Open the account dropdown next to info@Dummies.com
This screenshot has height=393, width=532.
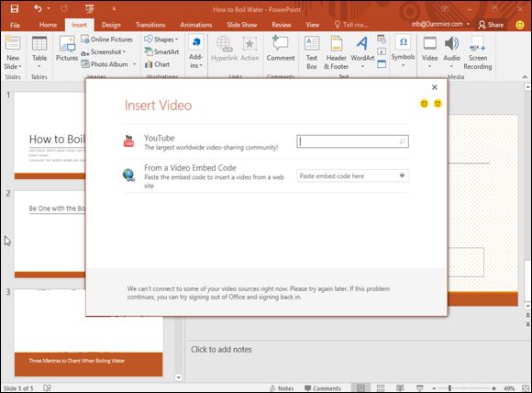coord(468,24)
